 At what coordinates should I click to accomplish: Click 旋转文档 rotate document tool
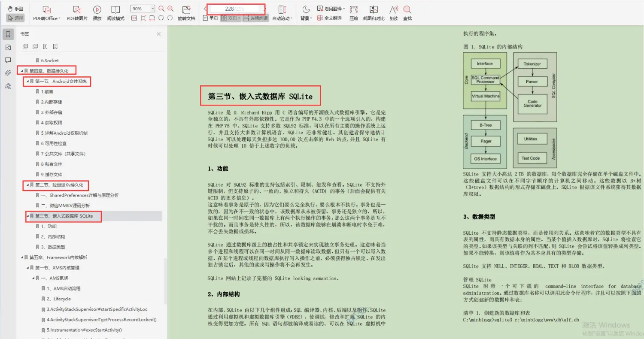pos(186,13)
